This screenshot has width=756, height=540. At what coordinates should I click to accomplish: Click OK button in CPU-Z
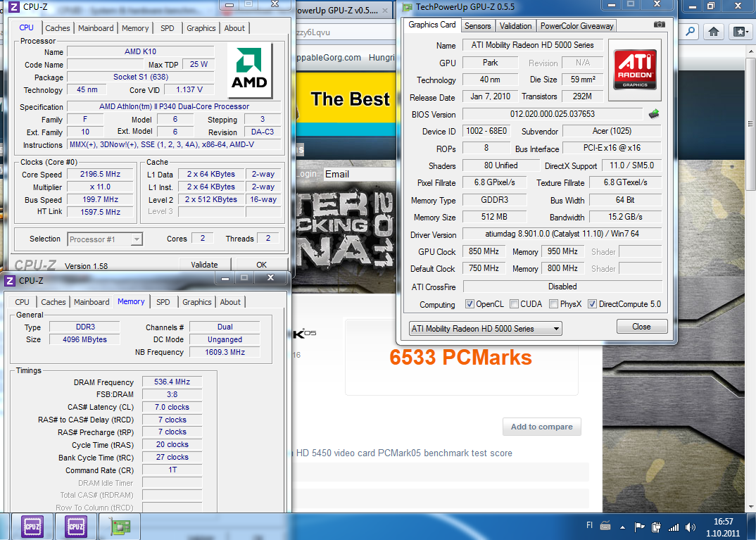click(261, 265)
